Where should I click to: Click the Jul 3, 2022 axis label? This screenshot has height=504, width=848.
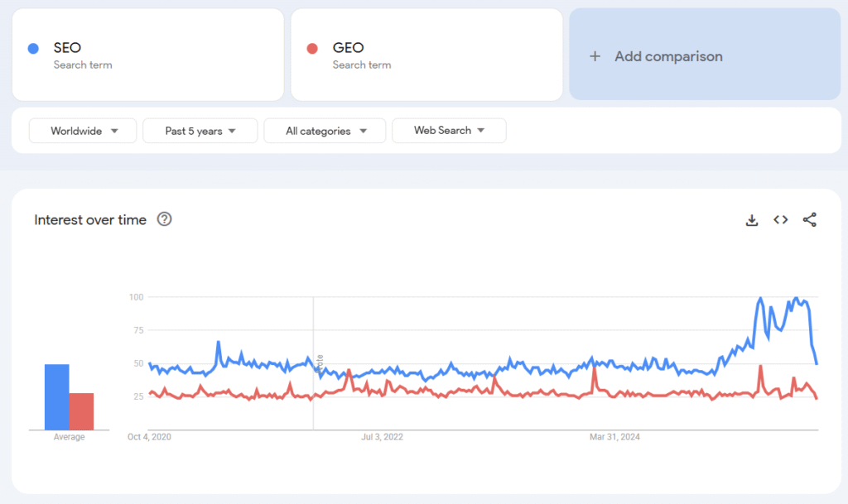tap(383, 437)
